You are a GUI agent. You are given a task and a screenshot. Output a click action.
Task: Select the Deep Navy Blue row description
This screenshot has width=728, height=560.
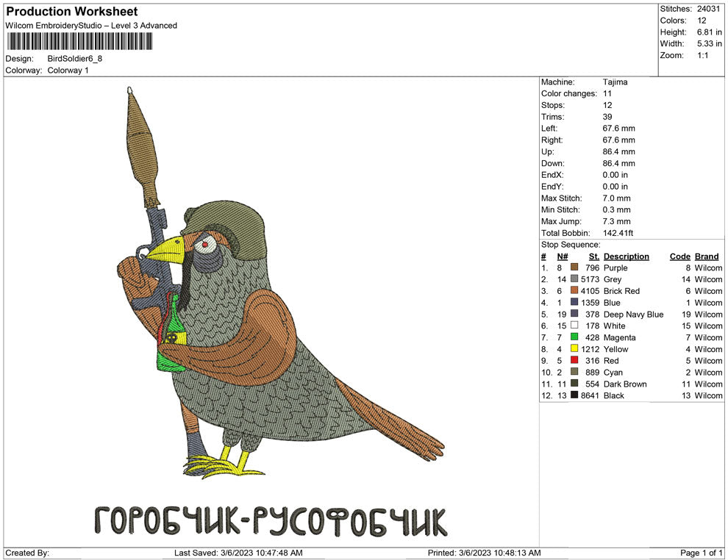click(633, 315)
